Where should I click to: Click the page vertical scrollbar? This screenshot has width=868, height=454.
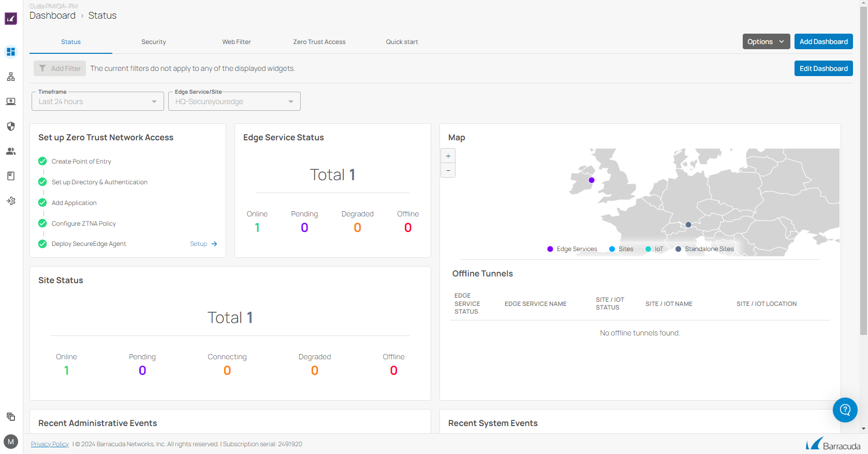[863, 171]
